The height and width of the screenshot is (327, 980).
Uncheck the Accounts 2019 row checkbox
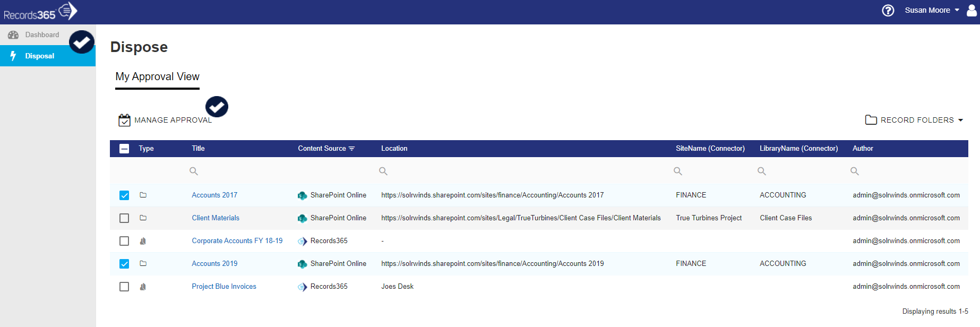tap(124, 264)
